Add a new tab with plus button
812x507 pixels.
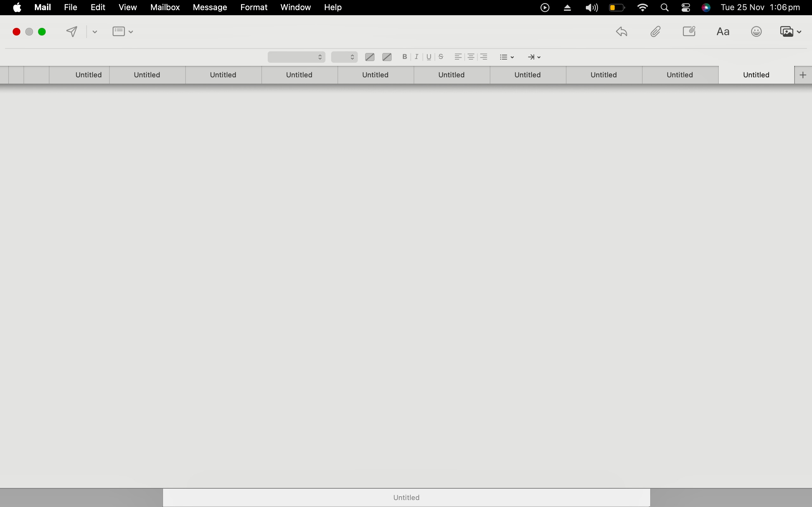click(803, 75)
